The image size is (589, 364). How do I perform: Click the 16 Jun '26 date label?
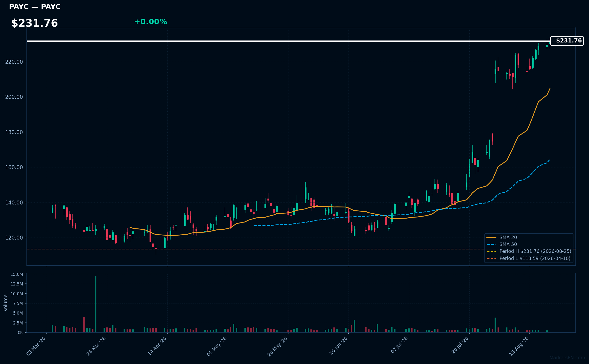coord(338,346)
